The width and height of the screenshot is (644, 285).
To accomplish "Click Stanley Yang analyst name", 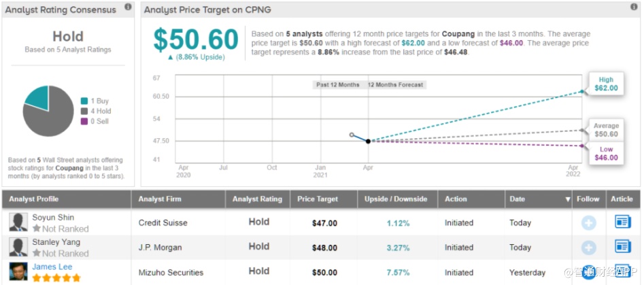I will coord(56,242).
